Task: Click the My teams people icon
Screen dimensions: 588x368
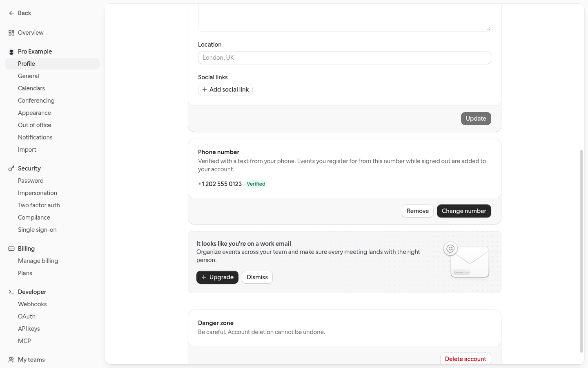Action: click(11, 360)
